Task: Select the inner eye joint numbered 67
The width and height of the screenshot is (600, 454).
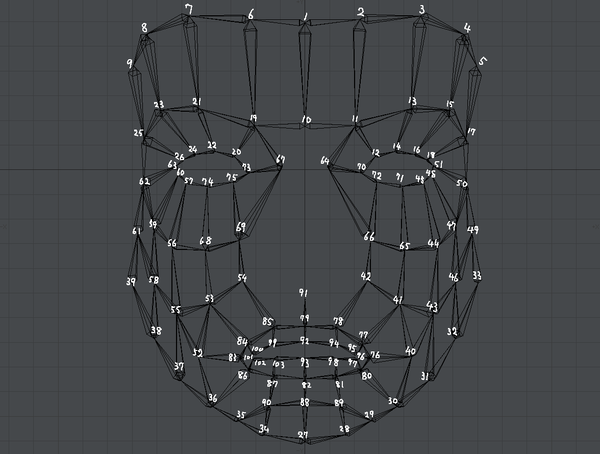Action: tap(280, 160)
